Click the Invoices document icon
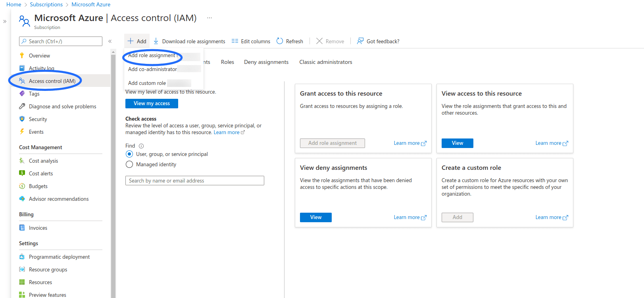 (22, 228)
